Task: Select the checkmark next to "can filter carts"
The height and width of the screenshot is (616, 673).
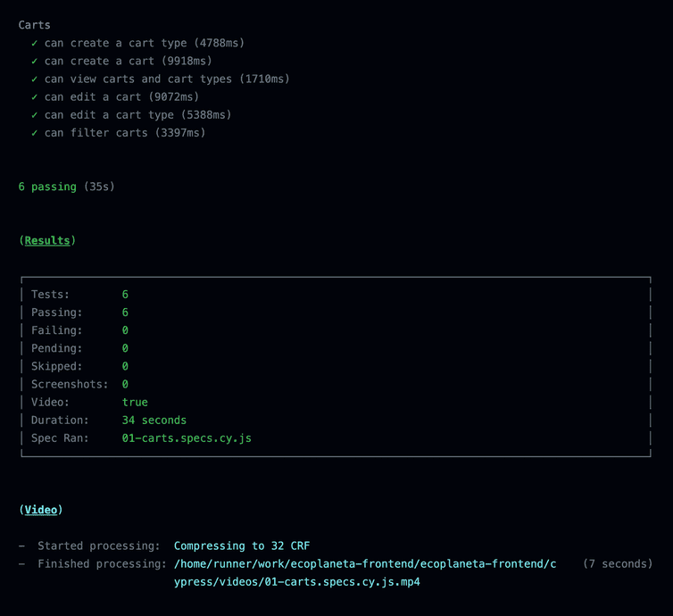Action: (x=34, y=132)
